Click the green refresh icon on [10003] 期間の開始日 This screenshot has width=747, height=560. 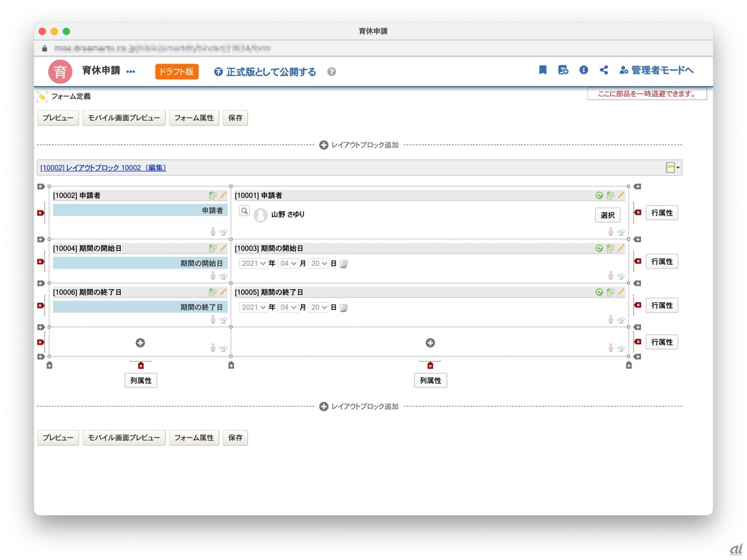point(599,249)
